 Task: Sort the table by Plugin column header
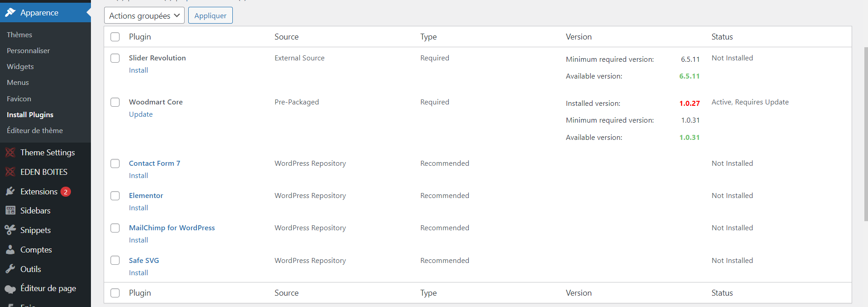140,37
